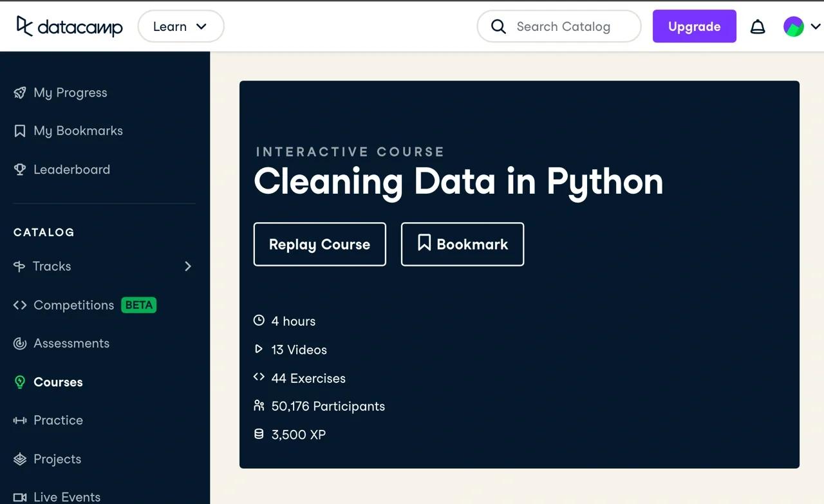Click the Leaderboard trophy icon
824x504 pixels.
click(x=20, y=169)
